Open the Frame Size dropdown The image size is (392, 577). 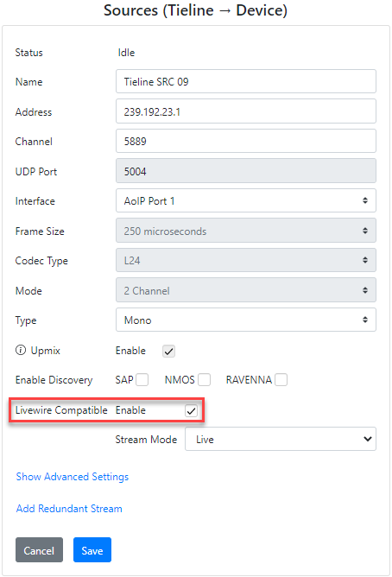coord(245,231)
